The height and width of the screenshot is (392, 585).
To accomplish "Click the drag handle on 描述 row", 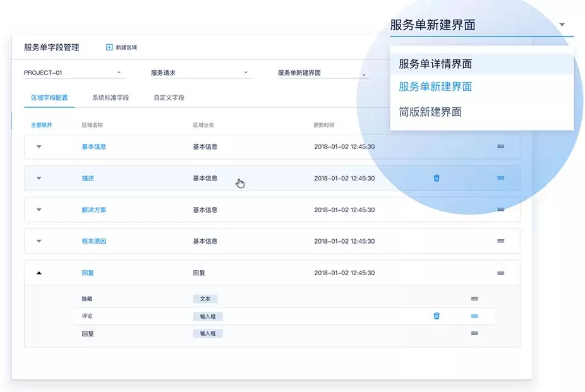I will tap(500, 178).
